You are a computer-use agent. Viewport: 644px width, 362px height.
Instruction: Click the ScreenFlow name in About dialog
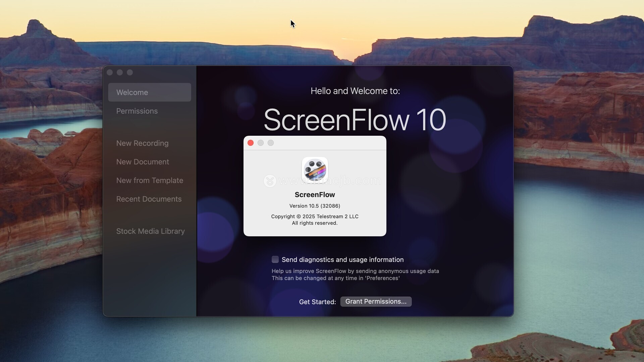point(315,195)
